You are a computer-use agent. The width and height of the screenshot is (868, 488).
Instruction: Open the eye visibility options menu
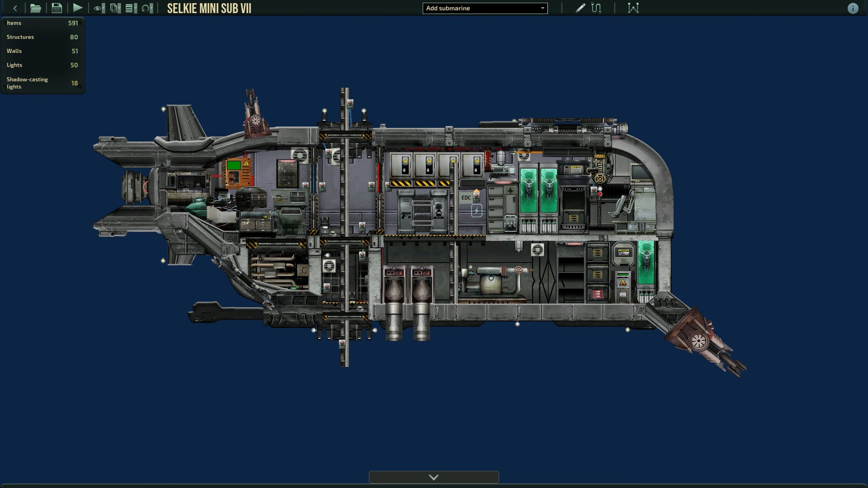99,8
